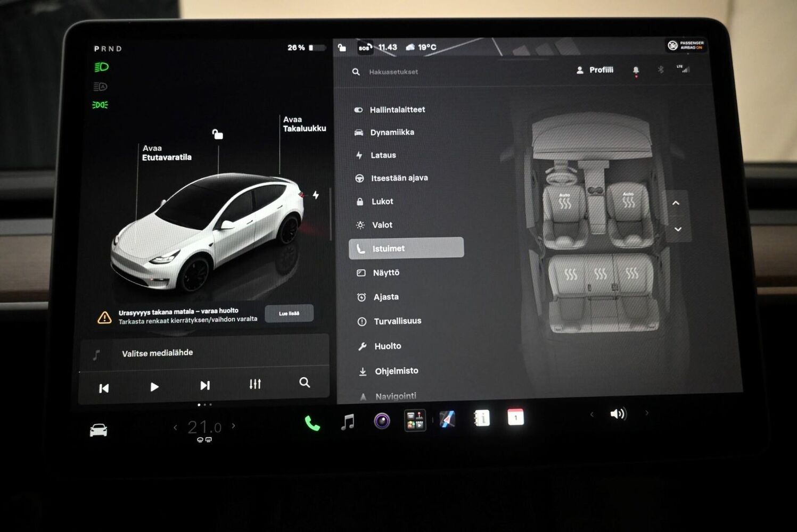Mute the volume speaker icon
Image resolution: width=797 pixels, height=532 pixels.
pyautogui.click(x=618, y=413)
